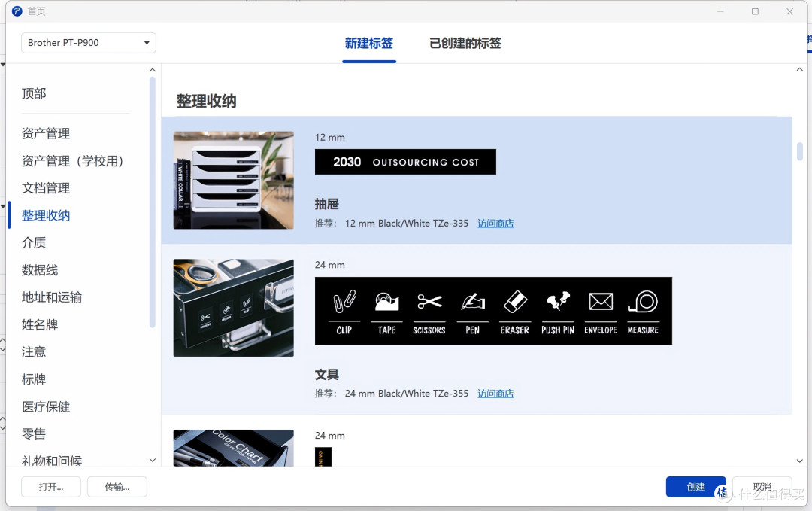Switch to the 新建标签 tab
812x511 pixels.
368,44
